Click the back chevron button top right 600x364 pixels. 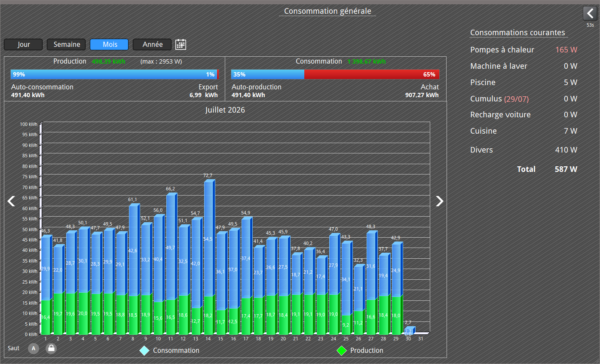pyautogui.click(x=590, y=13)
